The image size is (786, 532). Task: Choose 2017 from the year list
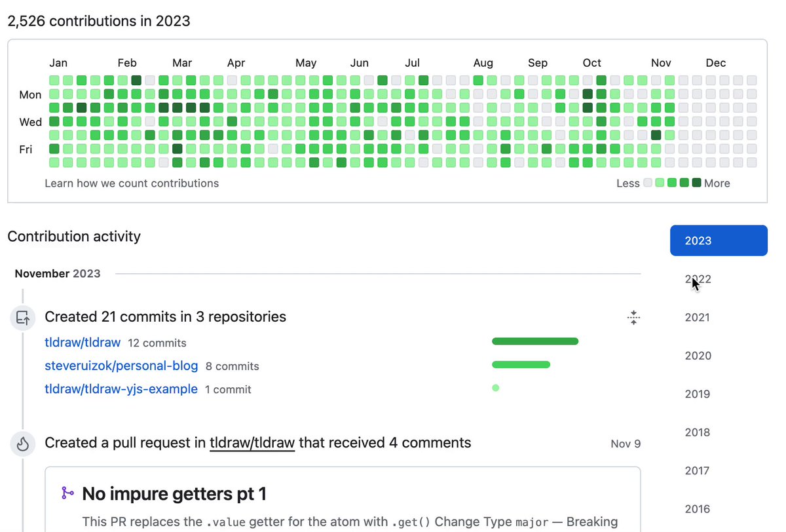coord(698,470)
